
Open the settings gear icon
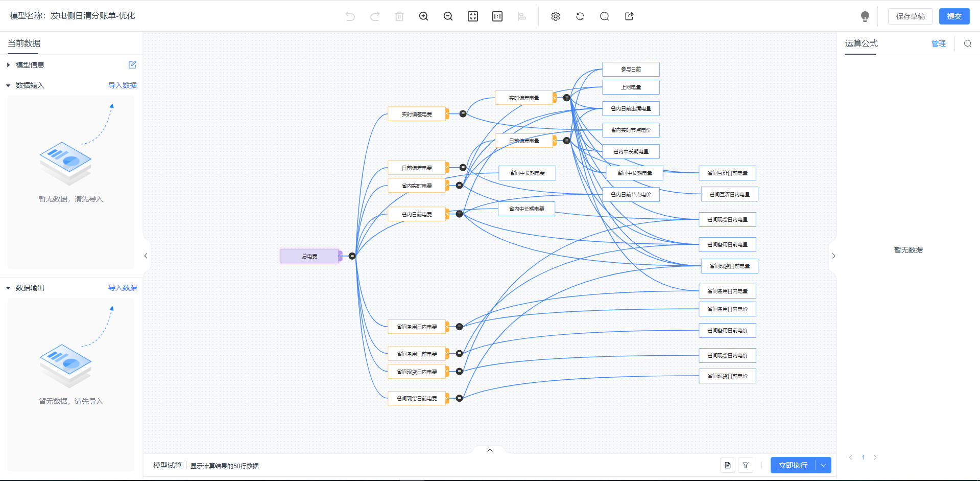point(556,16)
